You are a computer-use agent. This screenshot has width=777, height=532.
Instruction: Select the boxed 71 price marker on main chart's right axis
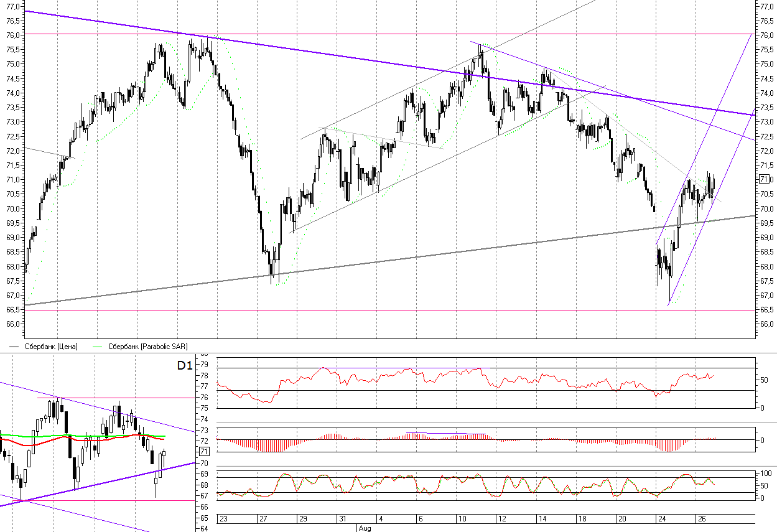pos(764,179)
